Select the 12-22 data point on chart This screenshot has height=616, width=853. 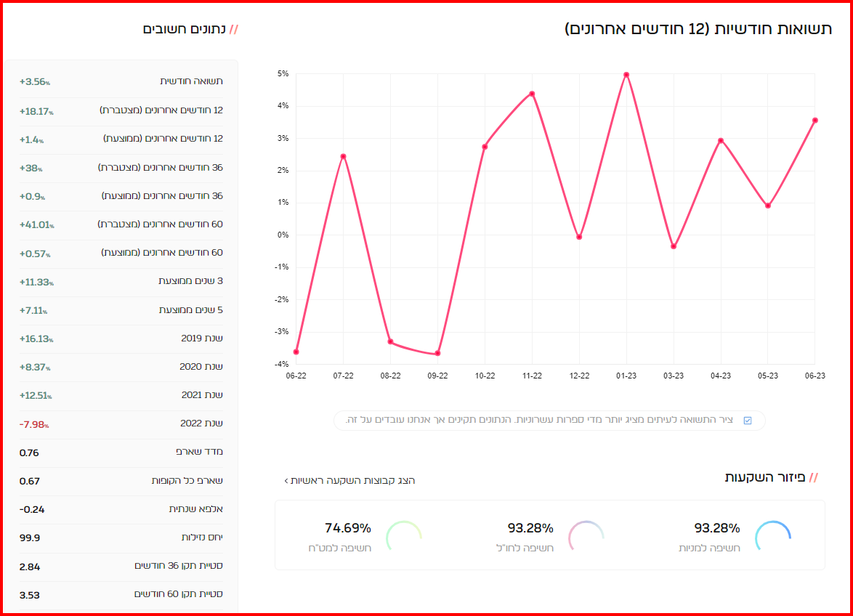pos(579,237)
